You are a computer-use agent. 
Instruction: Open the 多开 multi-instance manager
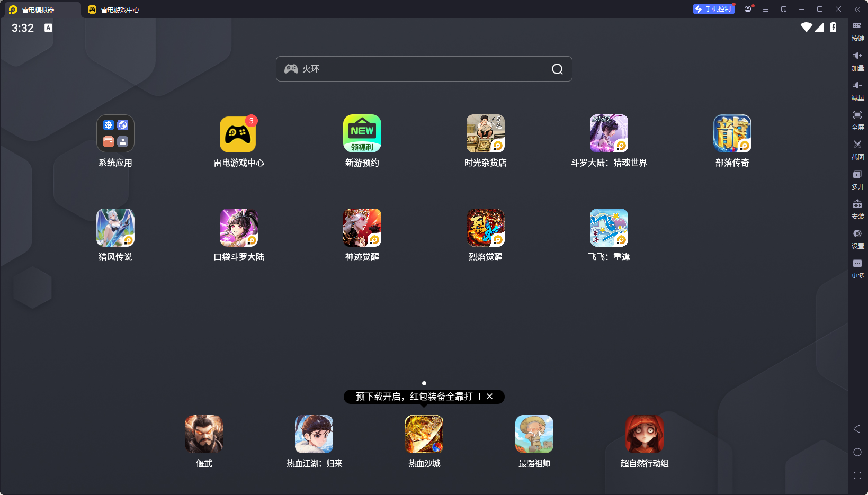[857, 179]
